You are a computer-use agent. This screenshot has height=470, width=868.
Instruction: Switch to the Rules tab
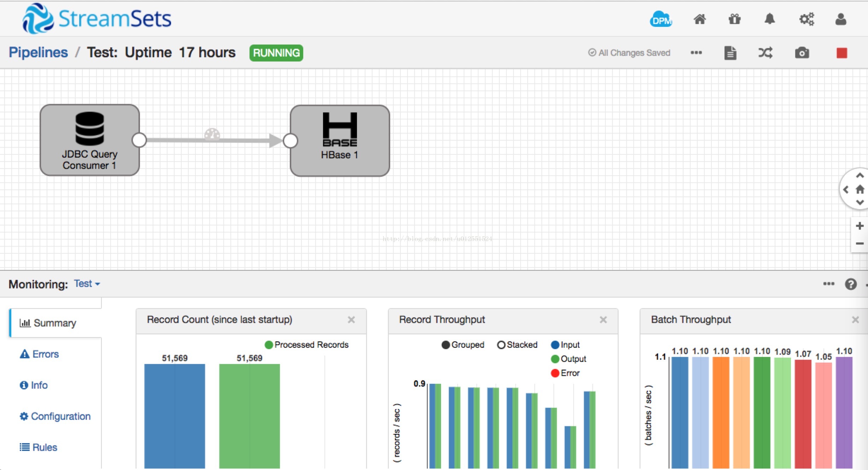pyautogui.click(x=38, y=447)
